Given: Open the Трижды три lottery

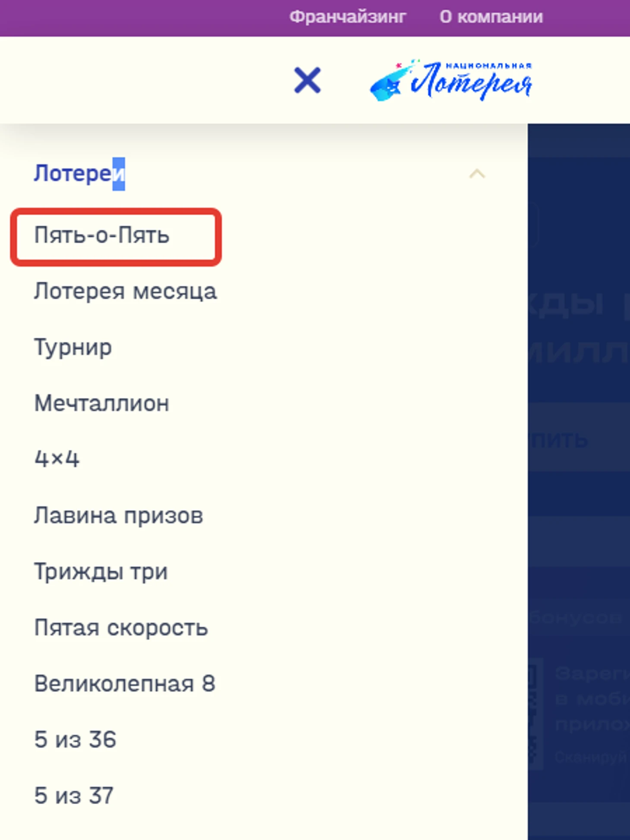Looking at the screenshot, I should click(x=101, y=572).
